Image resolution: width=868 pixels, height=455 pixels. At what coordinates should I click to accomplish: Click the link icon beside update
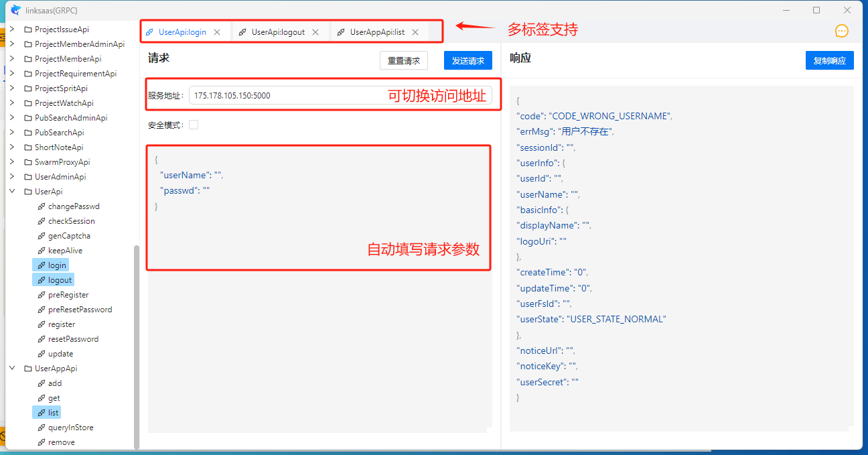(42, 354)
